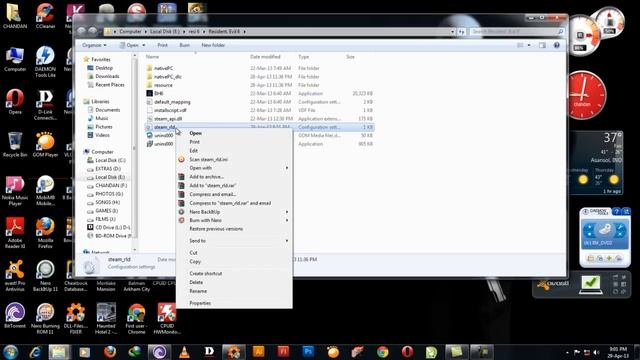Select the default_mapping file
The width and height of the screenshot is (640, 360).
tap(259, 102)
